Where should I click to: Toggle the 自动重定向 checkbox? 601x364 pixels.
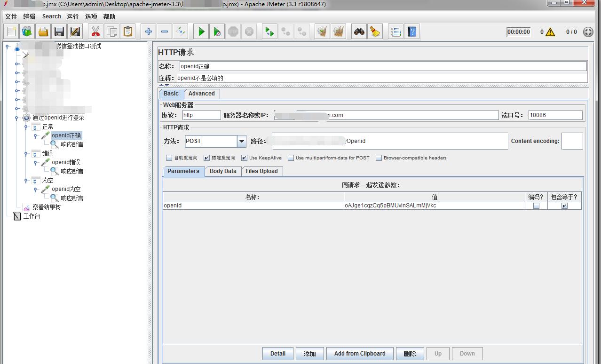[x=169, y=158]
